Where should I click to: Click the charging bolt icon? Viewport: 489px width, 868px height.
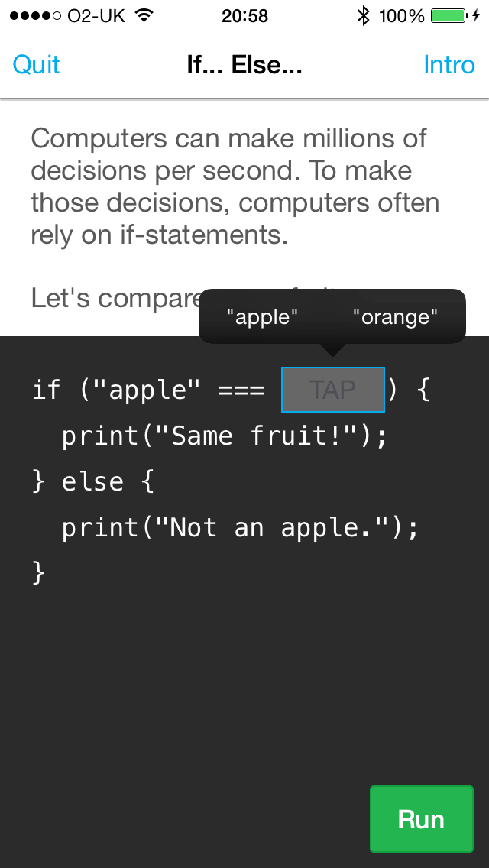tap(476, 16)
